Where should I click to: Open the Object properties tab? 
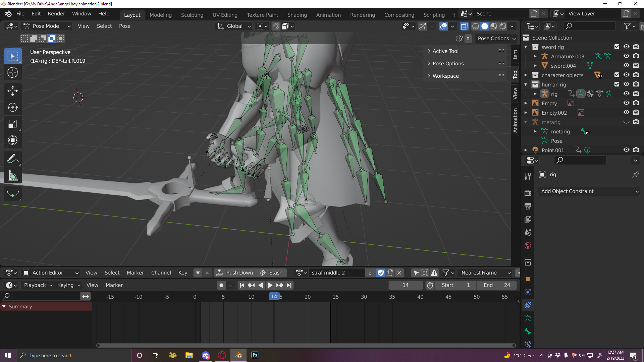click(528, 279)
